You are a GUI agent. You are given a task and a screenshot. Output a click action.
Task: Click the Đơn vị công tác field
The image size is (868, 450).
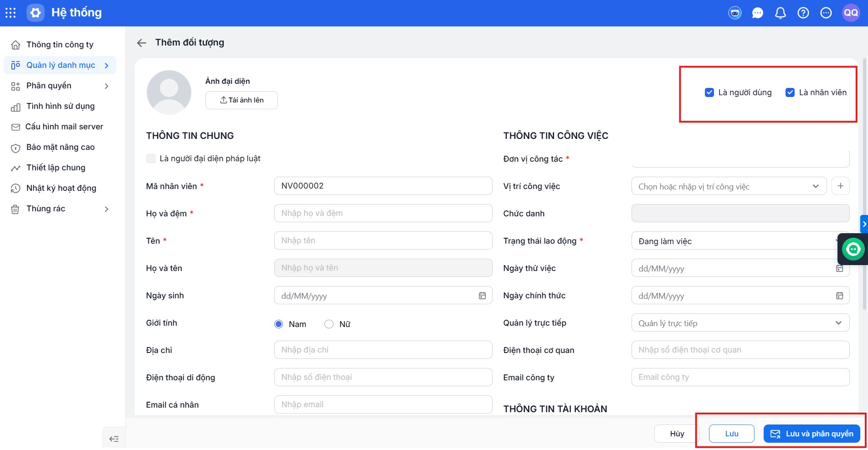[740, 159]
